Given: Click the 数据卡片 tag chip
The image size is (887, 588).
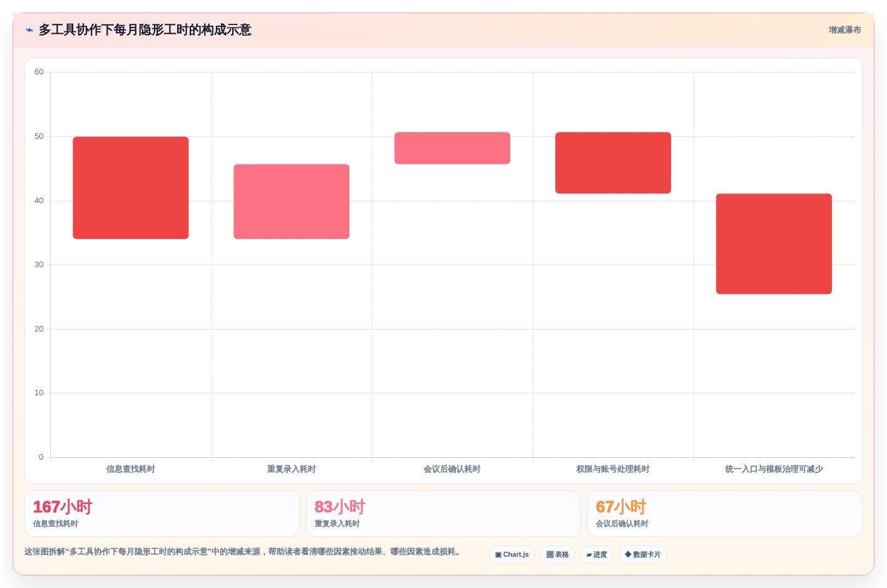Looking at the screenshot, I should 643,555.
